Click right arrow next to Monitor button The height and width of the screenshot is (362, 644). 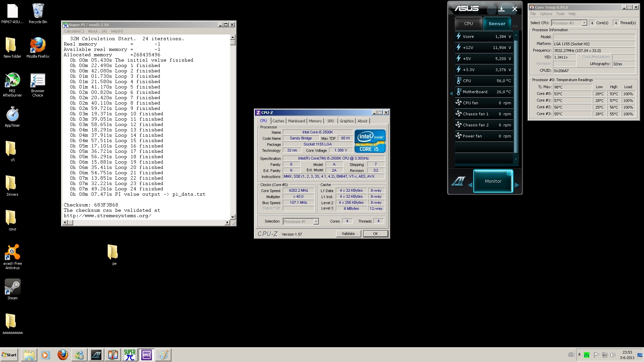517,185
